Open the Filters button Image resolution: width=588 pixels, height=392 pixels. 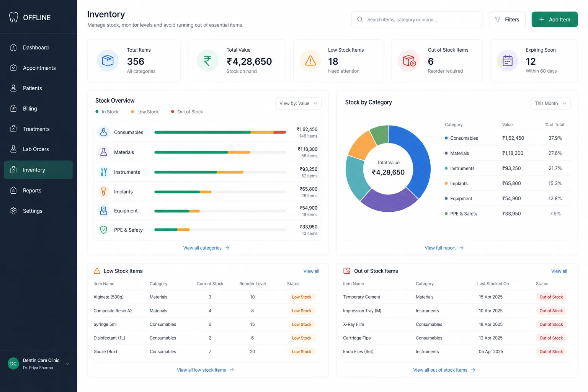point(507,20)
